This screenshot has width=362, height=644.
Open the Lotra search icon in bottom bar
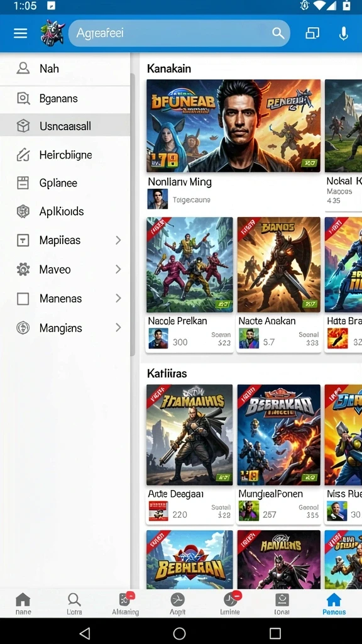(74, 604)
